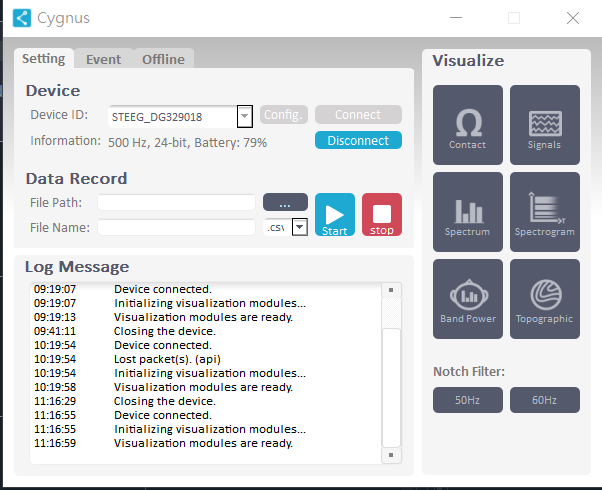Switch to the Offline tab
Image resolution: width=602 pixels, height=490 pixels.
click(x=164, y=60)
